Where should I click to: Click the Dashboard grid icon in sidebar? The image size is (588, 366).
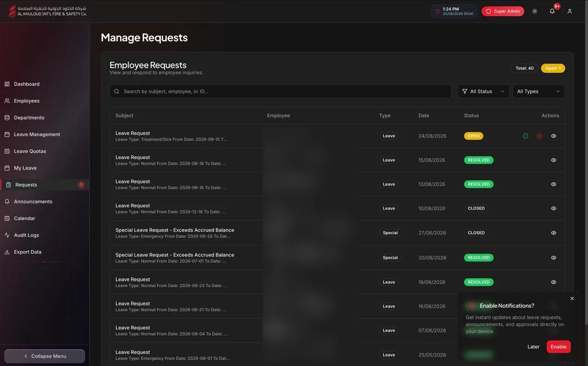7,84
